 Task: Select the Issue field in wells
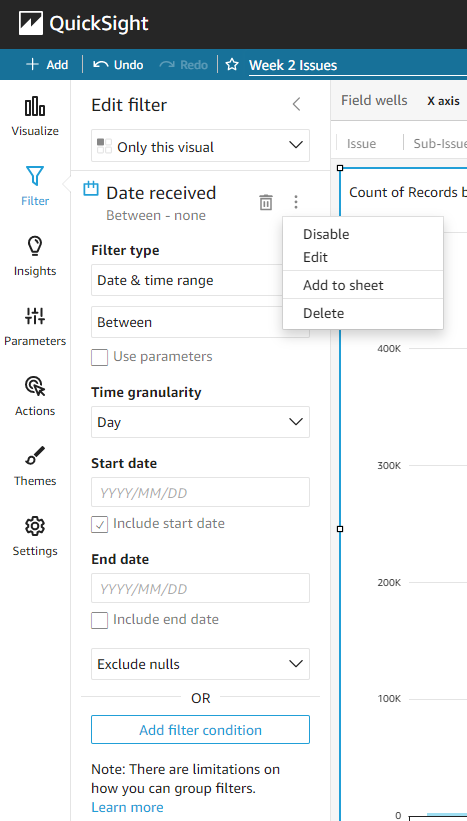(362, 143)
